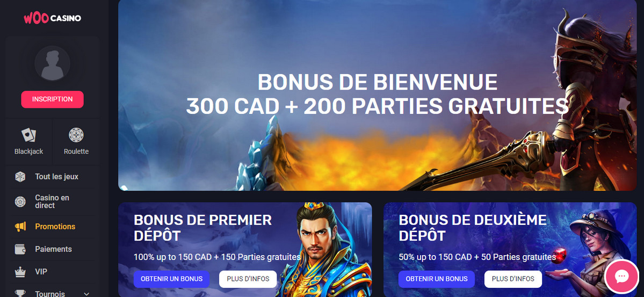Select Paiements in the sidebar menu
Viewport: 644px width, 297px height.
coord(53,249)
